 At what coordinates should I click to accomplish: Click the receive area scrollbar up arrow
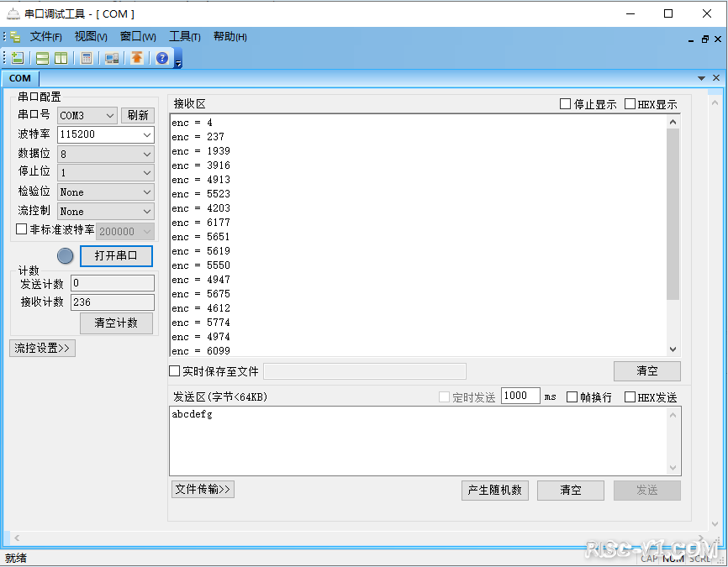coord(673,122)
